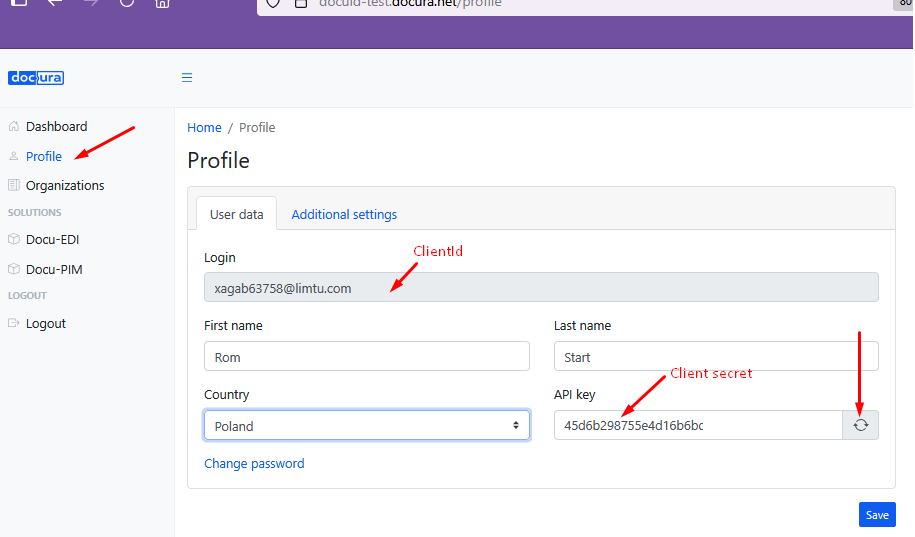Click the Dashboard house icon in the sidebar
915x537 pixels.
[x=14, y=127]
